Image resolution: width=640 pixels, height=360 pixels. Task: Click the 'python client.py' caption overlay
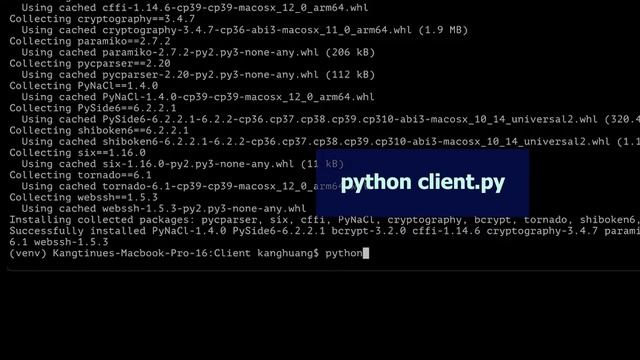click(x=422, y=182)
